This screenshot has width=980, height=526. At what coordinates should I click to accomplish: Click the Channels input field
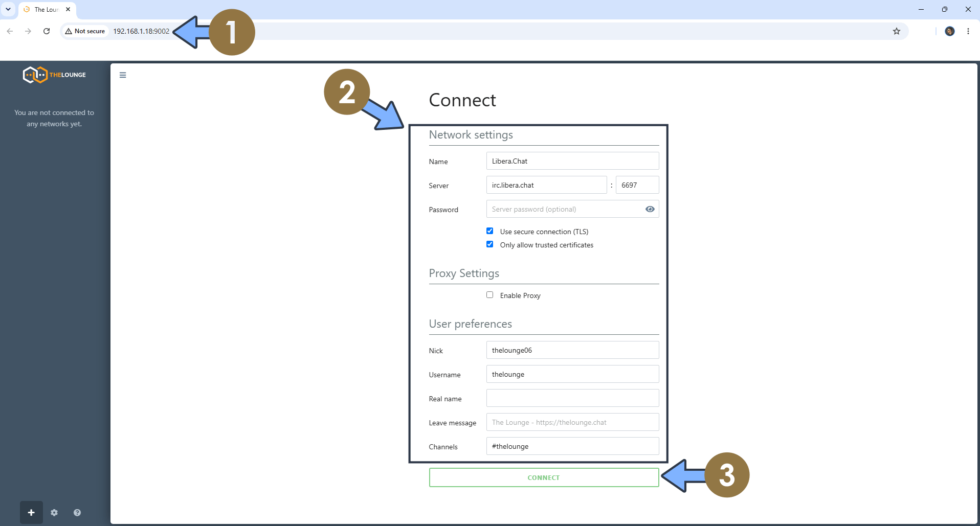(572, 446)
